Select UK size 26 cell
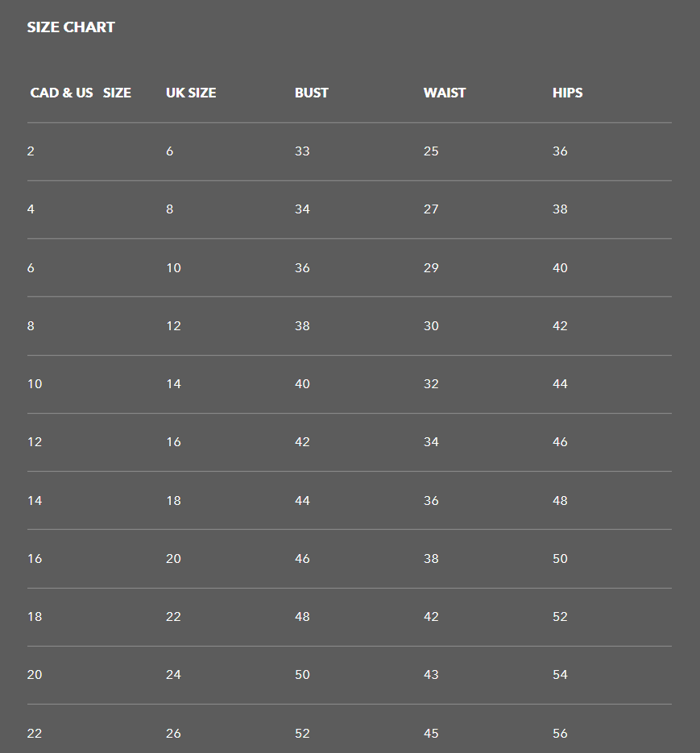This screenshot has width=700, height=753. tap(173, 734)
